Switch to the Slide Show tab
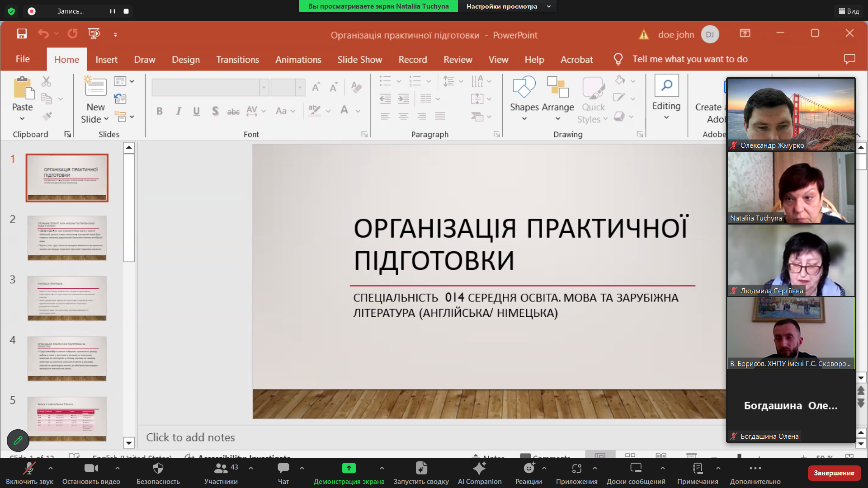The image size is (868, 488). (x=359, y=60)
